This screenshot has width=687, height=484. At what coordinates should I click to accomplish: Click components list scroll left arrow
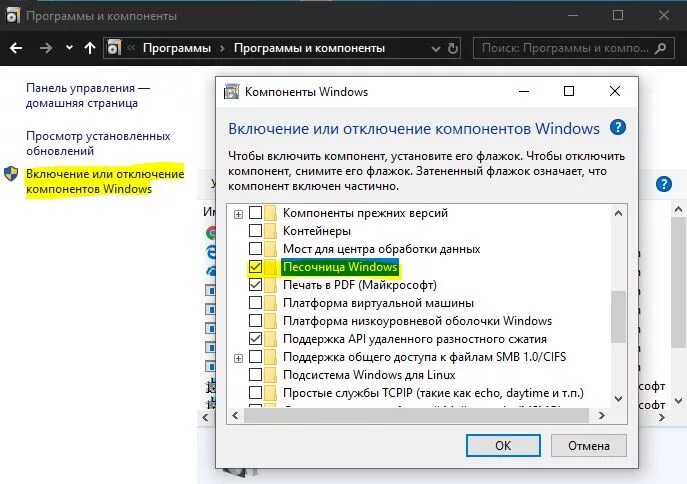235,415
